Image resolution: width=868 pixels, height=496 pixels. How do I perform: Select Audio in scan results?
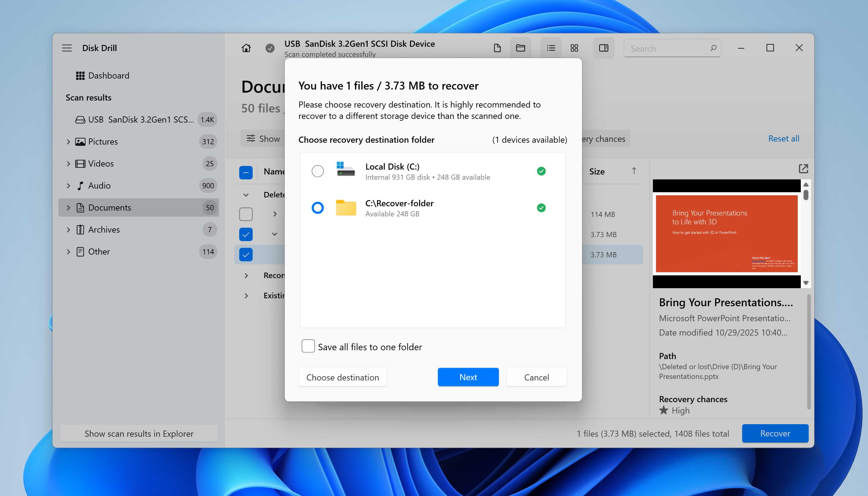99,186
